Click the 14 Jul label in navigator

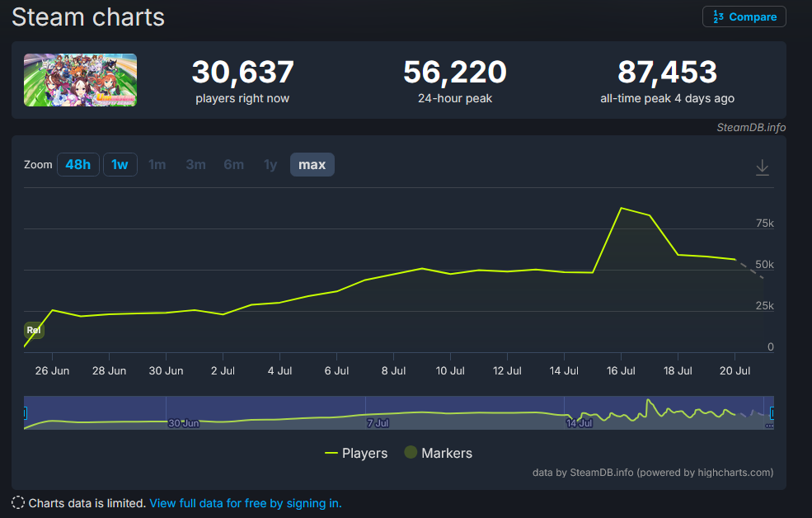(579, 423)
